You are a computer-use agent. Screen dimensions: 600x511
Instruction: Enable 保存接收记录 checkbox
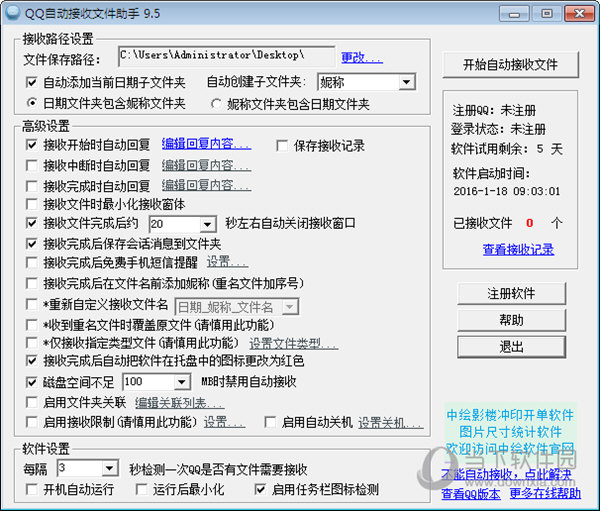282,146
